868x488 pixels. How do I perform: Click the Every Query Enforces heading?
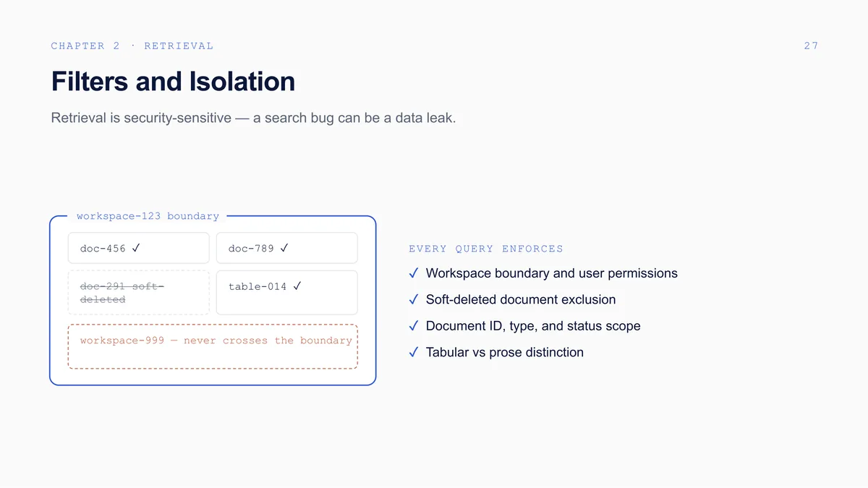pyautogui.click(x=486, y=249)
